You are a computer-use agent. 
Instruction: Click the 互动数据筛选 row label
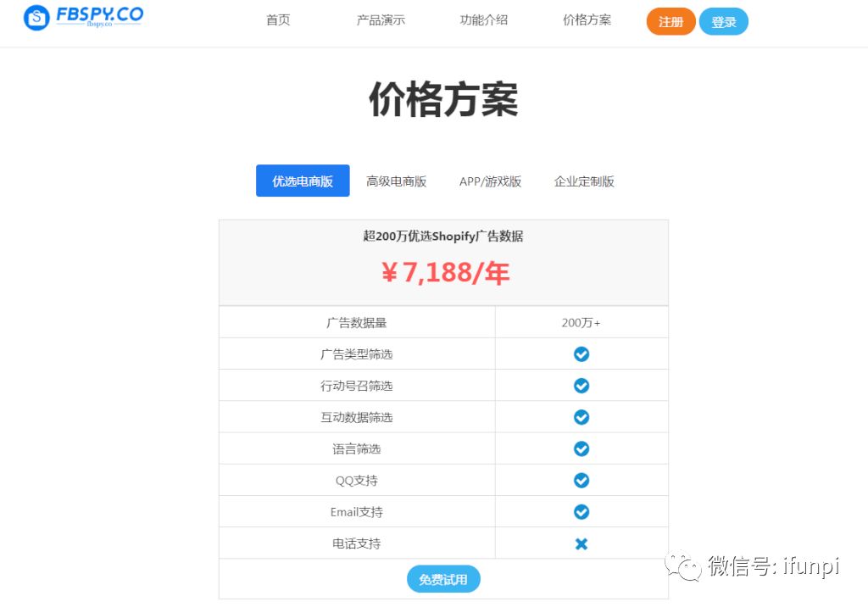[357, 417]
